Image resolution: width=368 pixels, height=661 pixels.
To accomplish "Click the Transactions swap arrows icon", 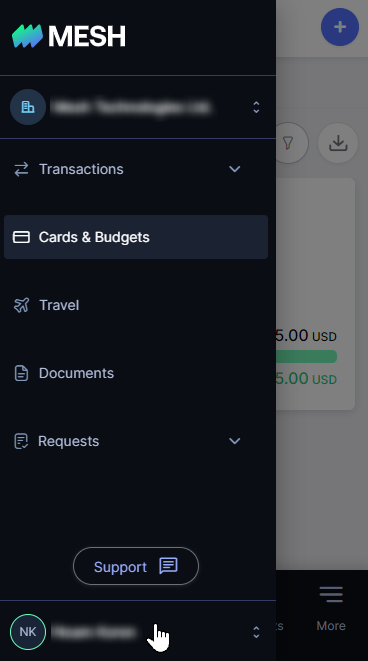I will coord(21,169).
